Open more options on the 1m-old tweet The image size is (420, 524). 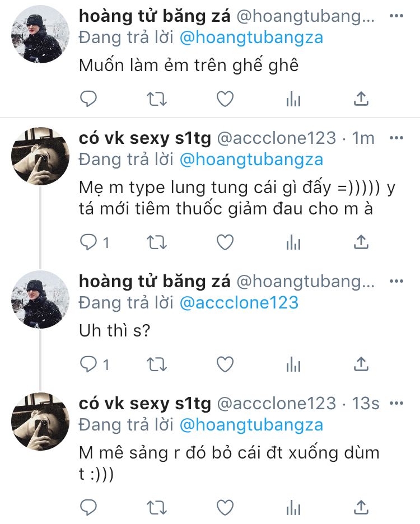(x=396, y=138)
